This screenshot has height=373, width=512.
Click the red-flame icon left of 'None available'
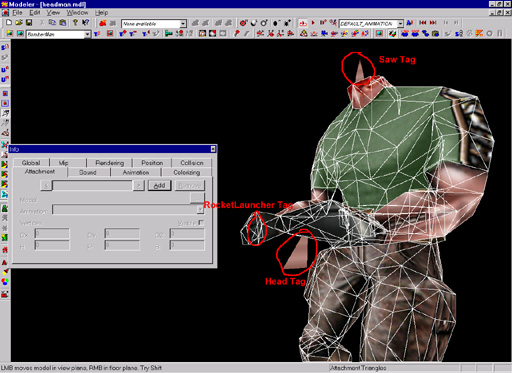point(103,23)
